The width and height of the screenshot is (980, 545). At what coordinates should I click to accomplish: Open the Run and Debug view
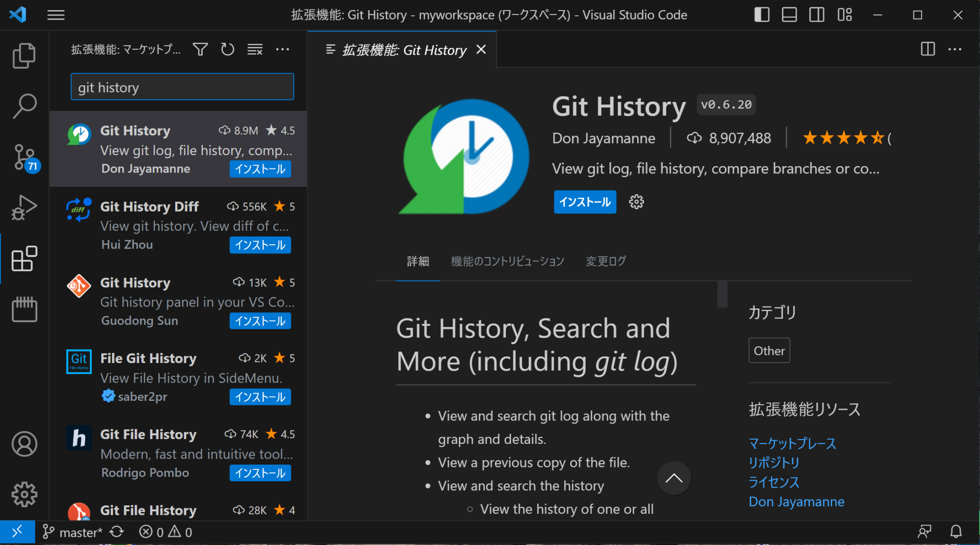coord(23,207)
